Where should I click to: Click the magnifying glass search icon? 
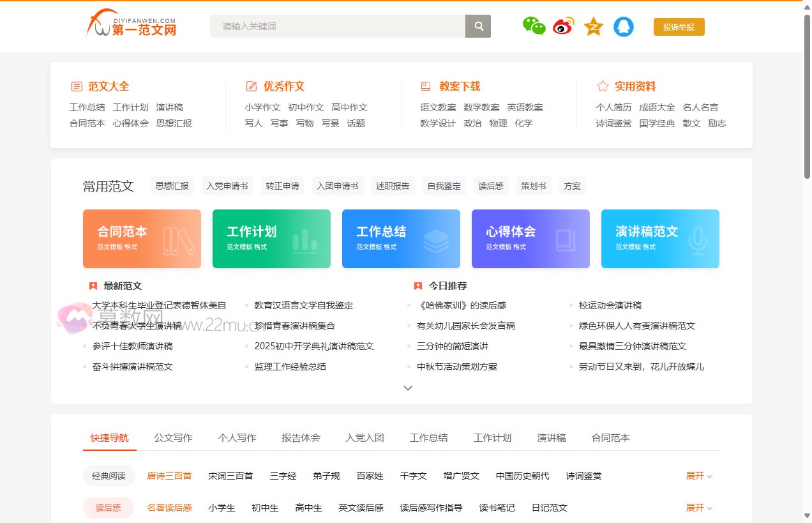pos(477,26)
